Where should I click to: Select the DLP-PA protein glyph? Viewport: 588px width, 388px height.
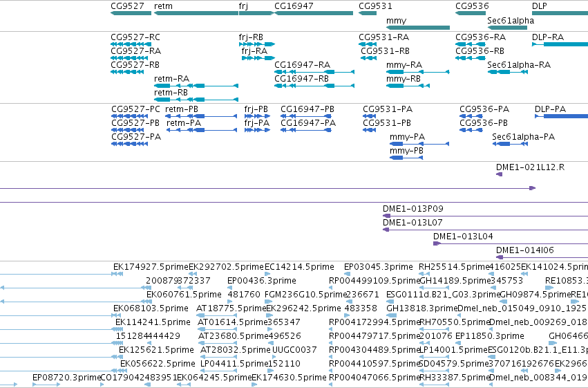click(561, 116)
